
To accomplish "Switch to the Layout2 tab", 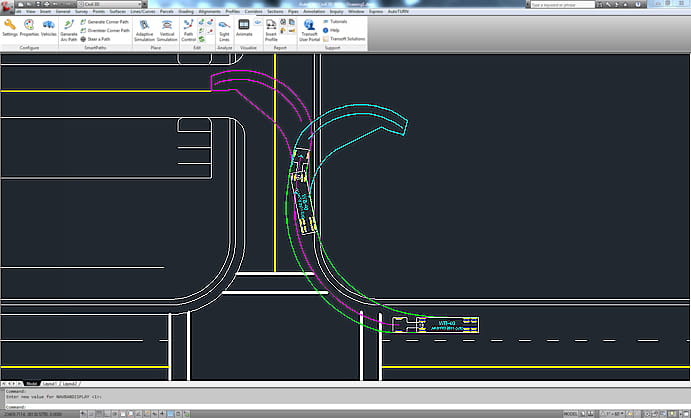I will point(70,384).
